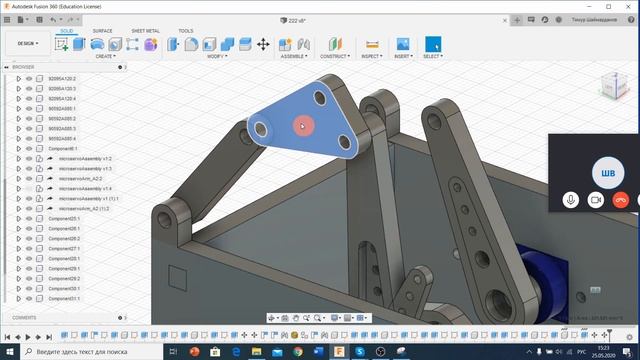Toggle visibility eye of Component6:1
640x360 pixels.
[29, 149]
